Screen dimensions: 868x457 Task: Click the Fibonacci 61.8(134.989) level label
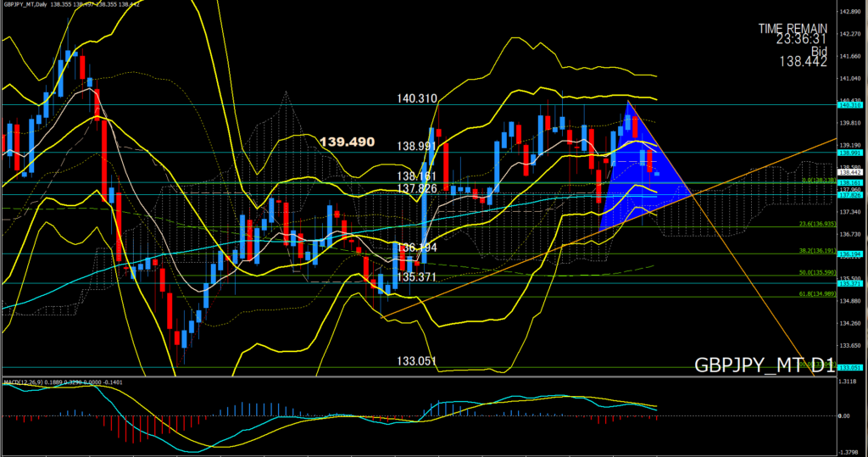818,294
